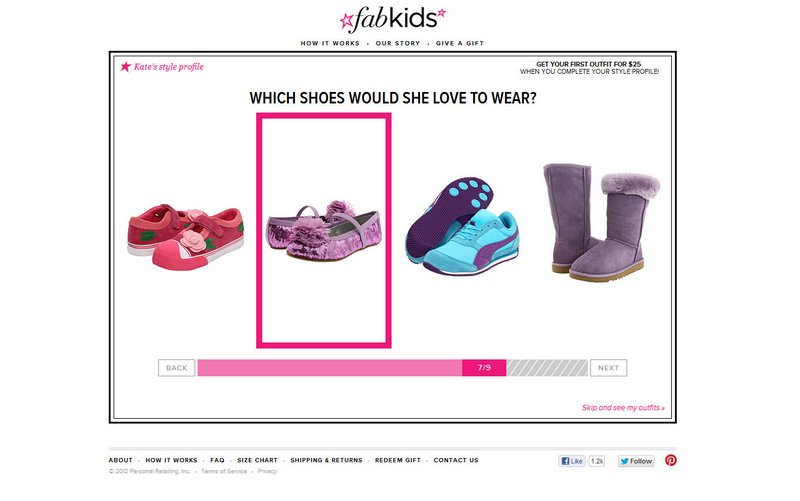Image resolution: width=800 pixels, height=501 pixels.
Task: Return to previous question with Back button
Action: (x=177, y=368)
